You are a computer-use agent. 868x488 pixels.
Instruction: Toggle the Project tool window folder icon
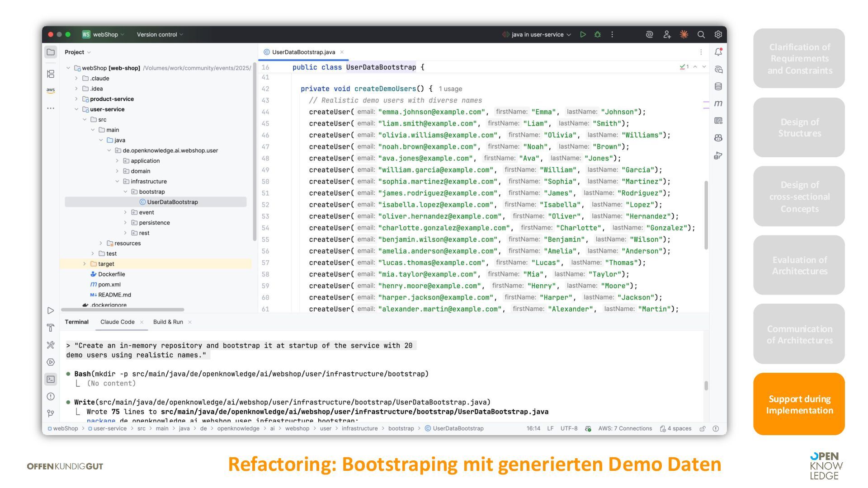click(51, 52)
